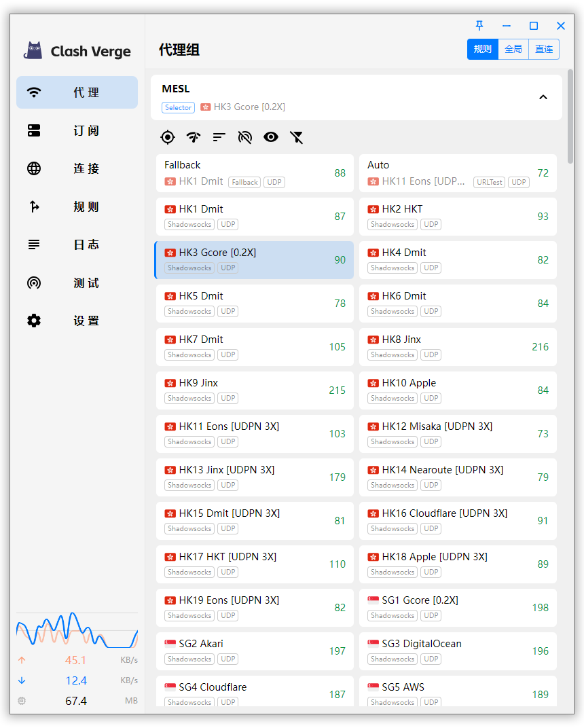Select the HK8 Jinx node
The width and height of the screenshot is (584, 728).
pos(458,347)
